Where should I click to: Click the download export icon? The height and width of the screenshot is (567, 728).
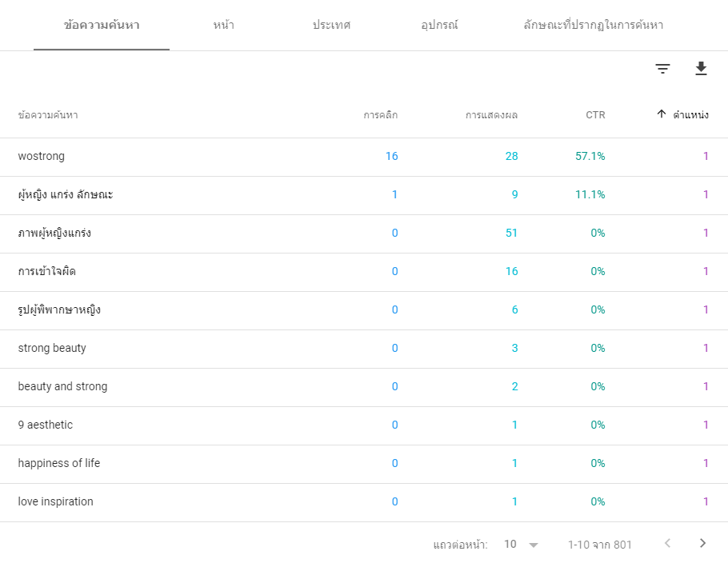point(701,68)
